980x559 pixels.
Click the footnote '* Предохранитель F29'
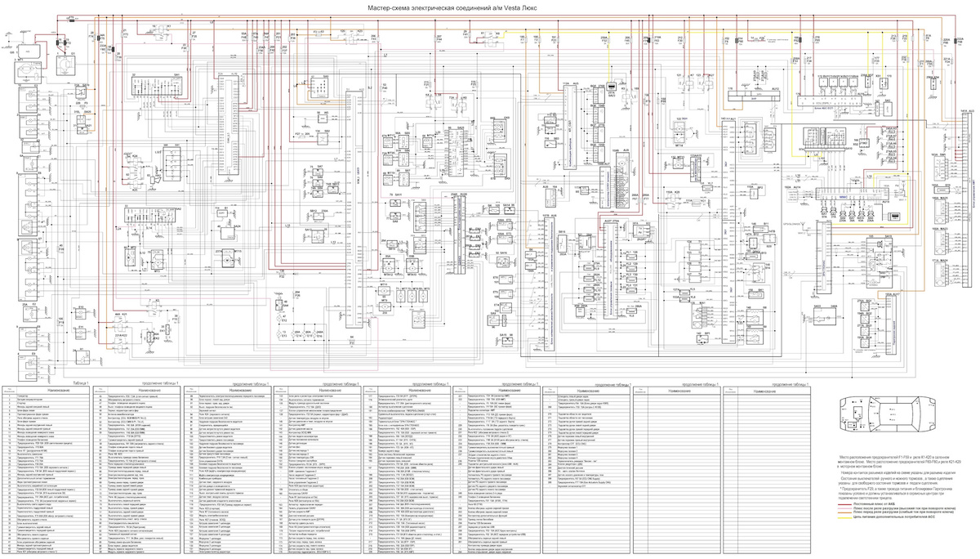895,493
